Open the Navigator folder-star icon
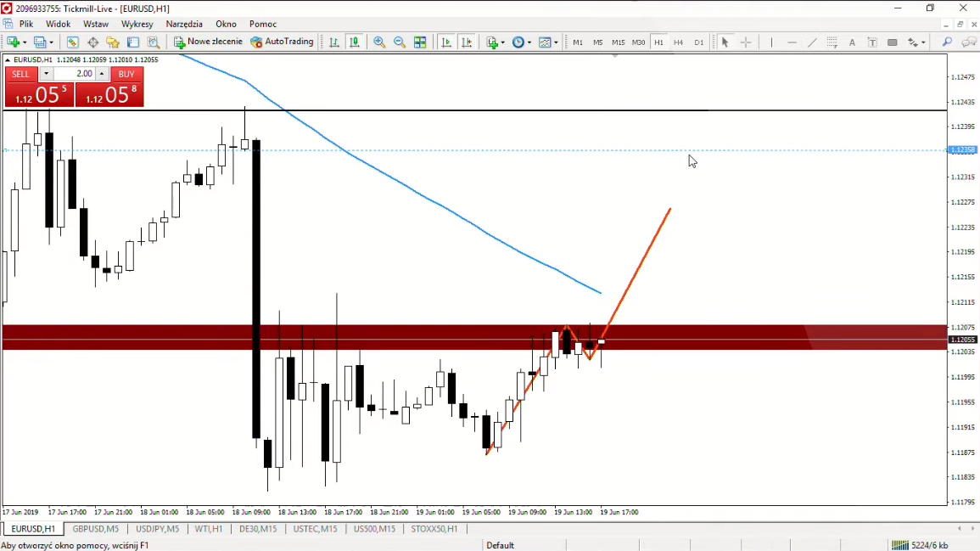The height and width of the screenshot is (551, 980). 113,42
